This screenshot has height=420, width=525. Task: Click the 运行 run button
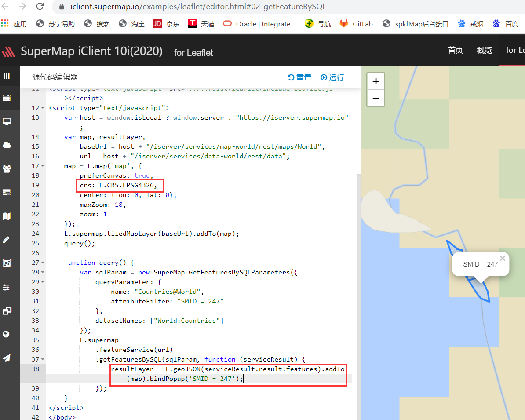(x=332, y=77)
